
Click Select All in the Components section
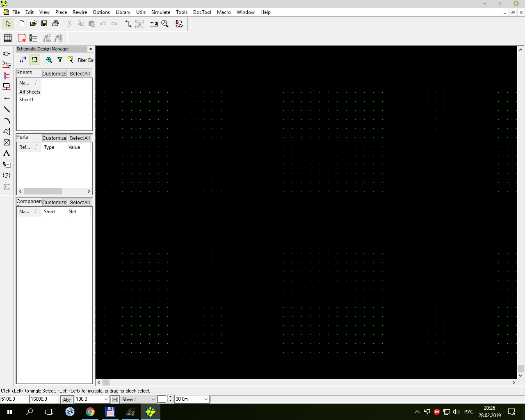[x=80, y=203]
